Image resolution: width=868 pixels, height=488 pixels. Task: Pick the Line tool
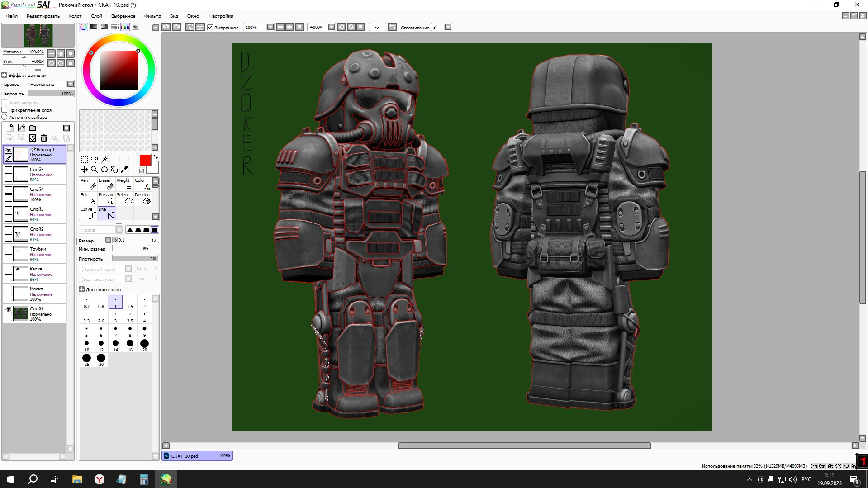point(106,213)
